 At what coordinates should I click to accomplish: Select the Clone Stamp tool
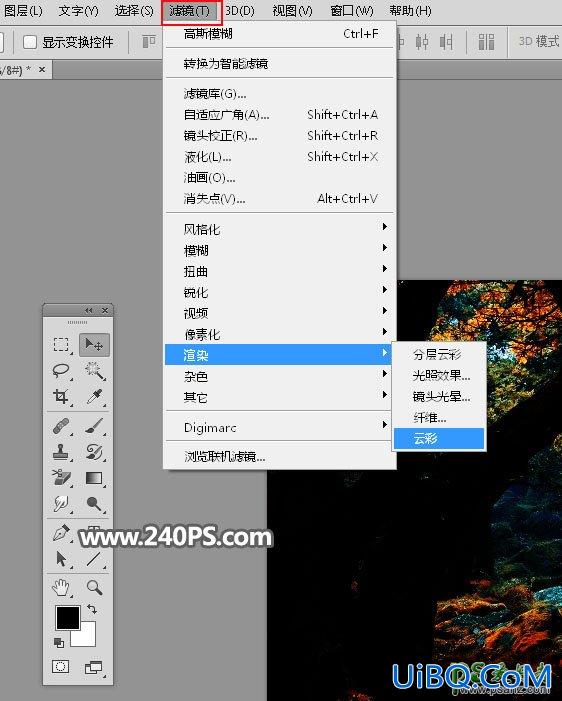tap(61, 452)
